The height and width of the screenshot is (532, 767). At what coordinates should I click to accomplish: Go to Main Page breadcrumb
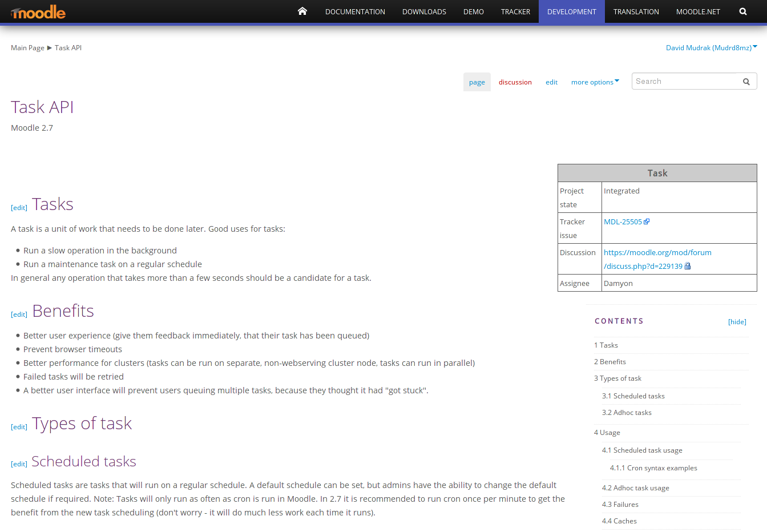click(27, 48)
